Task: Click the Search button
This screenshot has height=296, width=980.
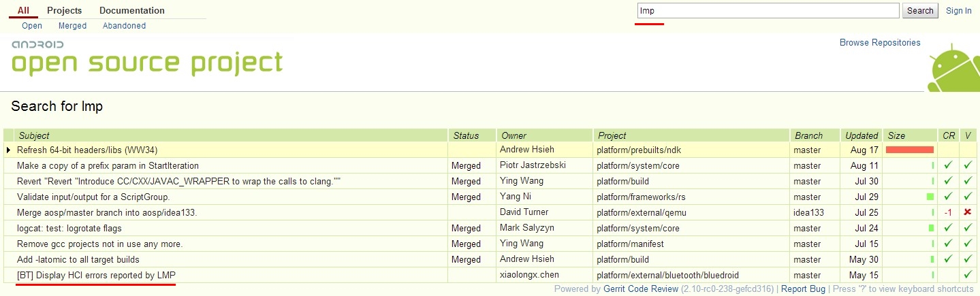Action: pos(920,10)
